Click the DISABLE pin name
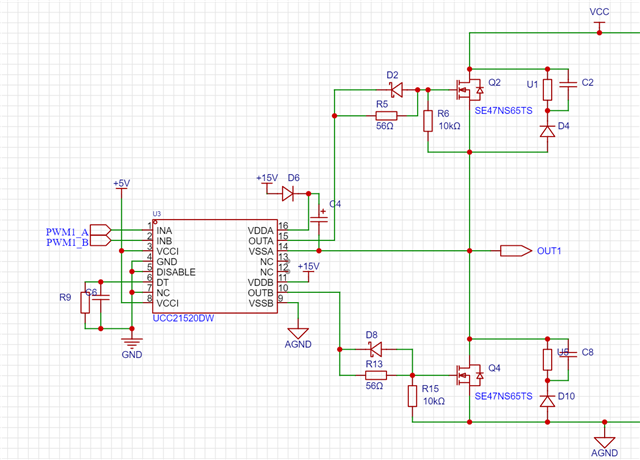This screenshot has width=640, height=460. 176,272
